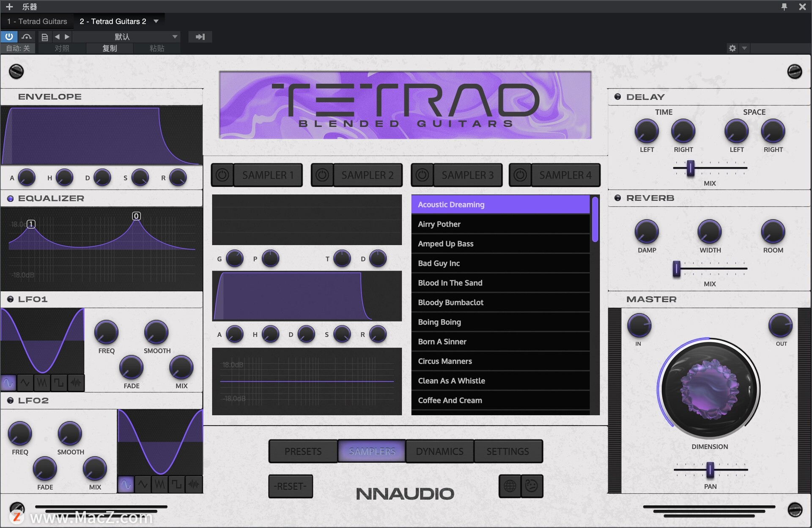Select sine waveform for LFO1

click(x=8, y=383)
